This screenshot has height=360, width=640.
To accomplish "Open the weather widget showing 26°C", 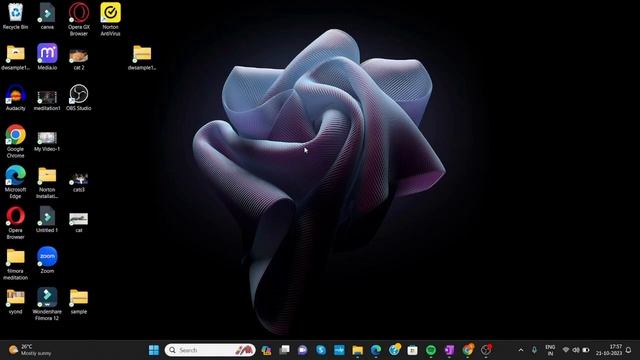I will (x=30, y=350).
